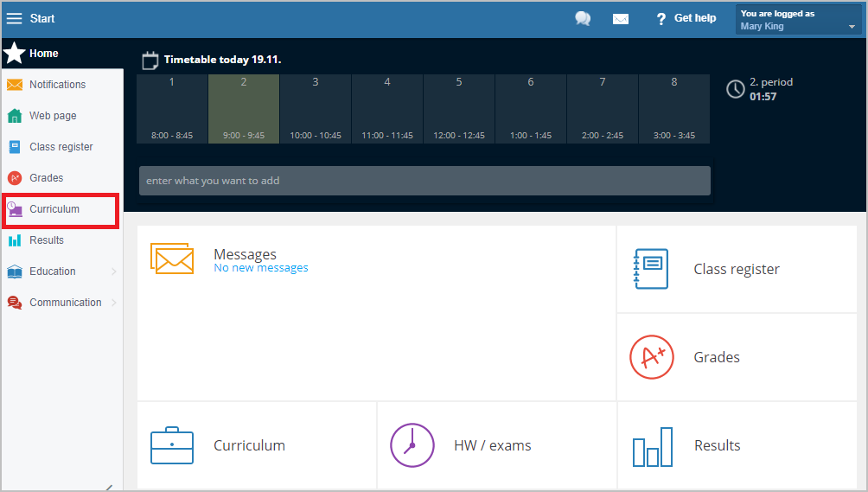Select timetable period 5 at 12:00 - 12:45

[x=459, y=109]
